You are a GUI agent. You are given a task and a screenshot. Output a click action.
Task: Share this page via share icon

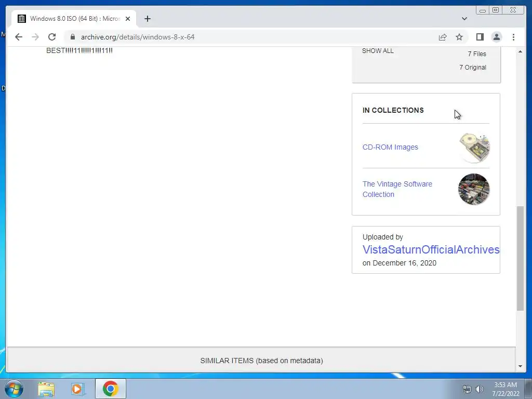(x=443, y=37)
